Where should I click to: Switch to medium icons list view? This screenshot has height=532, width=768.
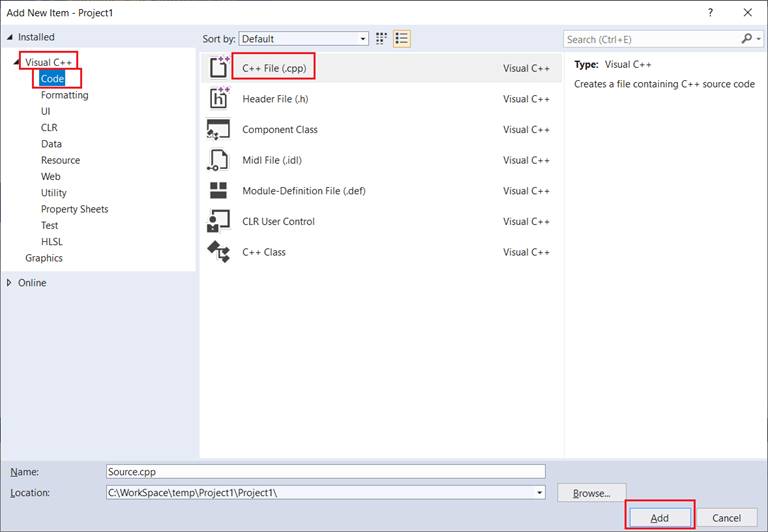point(402,39)
